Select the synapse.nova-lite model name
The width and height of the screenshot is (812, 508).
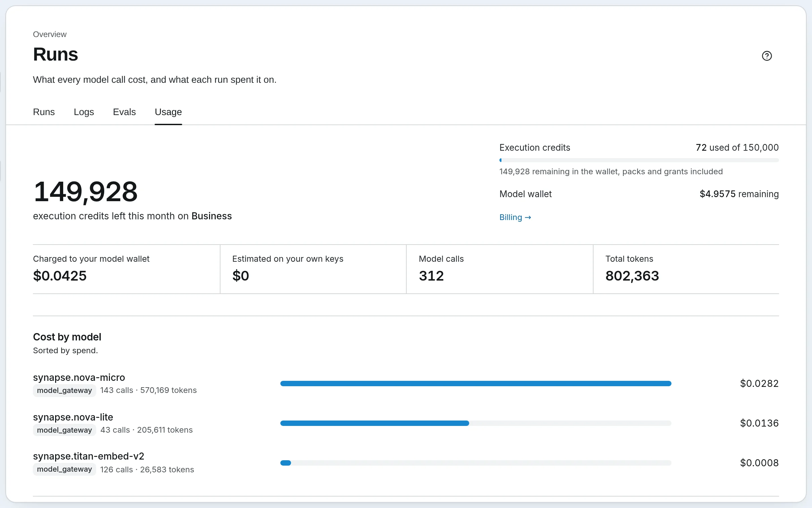73,417
